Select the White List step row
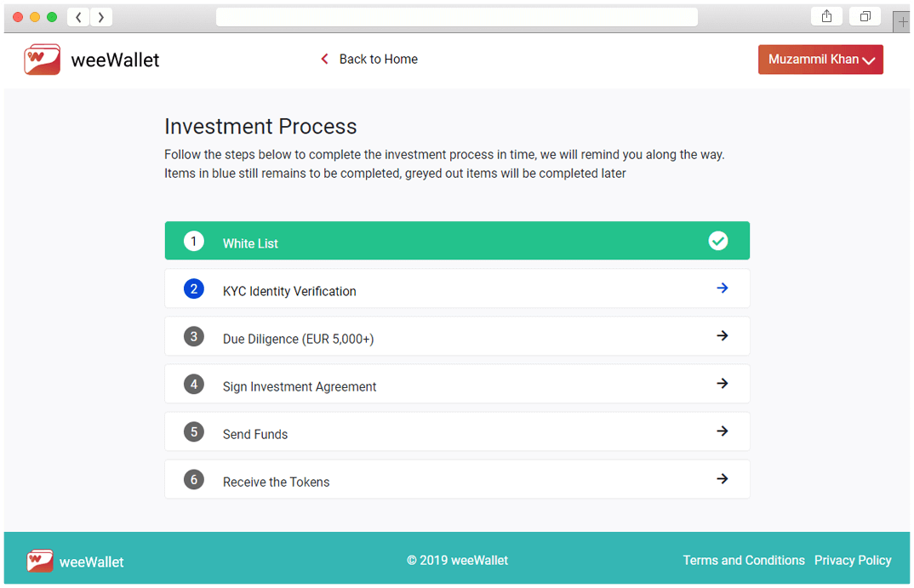914x588 pixels. coord(456,242)
